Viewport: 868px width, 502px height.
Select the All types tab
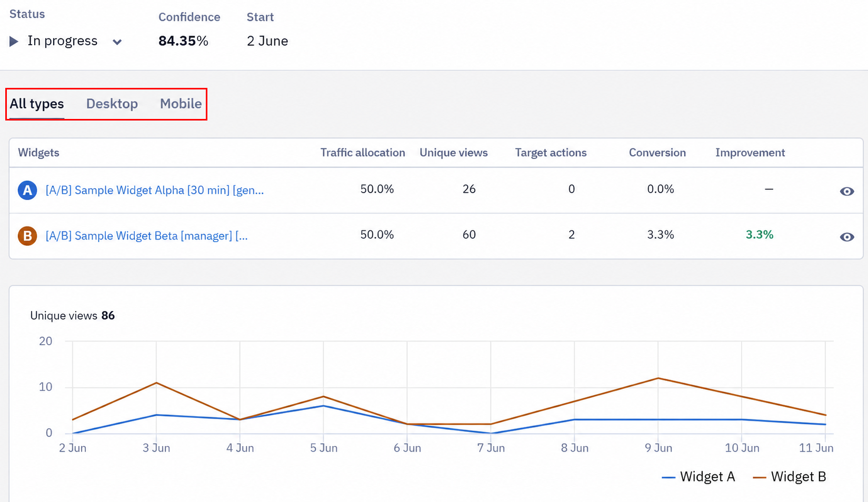pos(37,104)
